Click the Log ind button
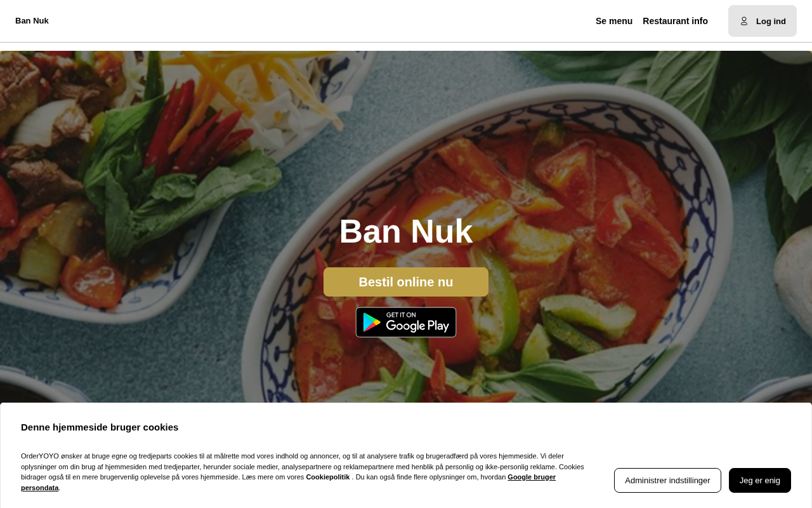Image resolution: width=812 pixels, height=508 pixels. [763, 21]
